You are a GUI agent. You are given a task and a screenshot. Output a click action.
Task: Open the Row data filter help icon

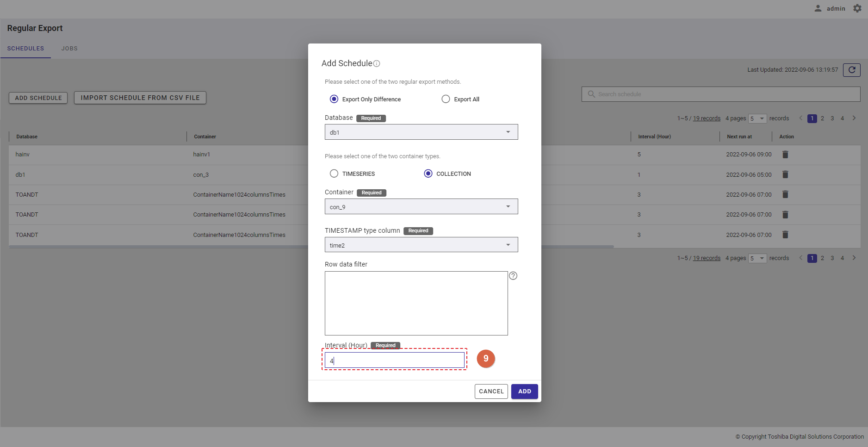[513, 276]
